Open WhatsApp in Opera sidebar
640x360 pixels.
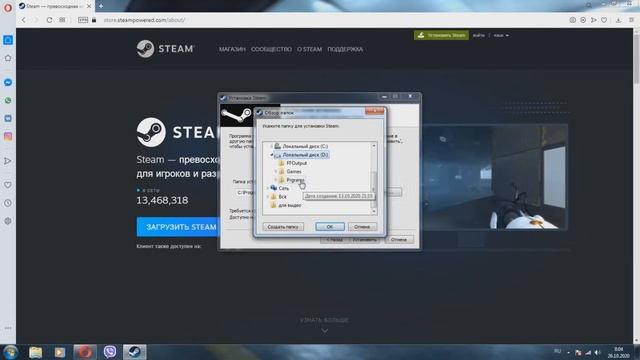8,100
